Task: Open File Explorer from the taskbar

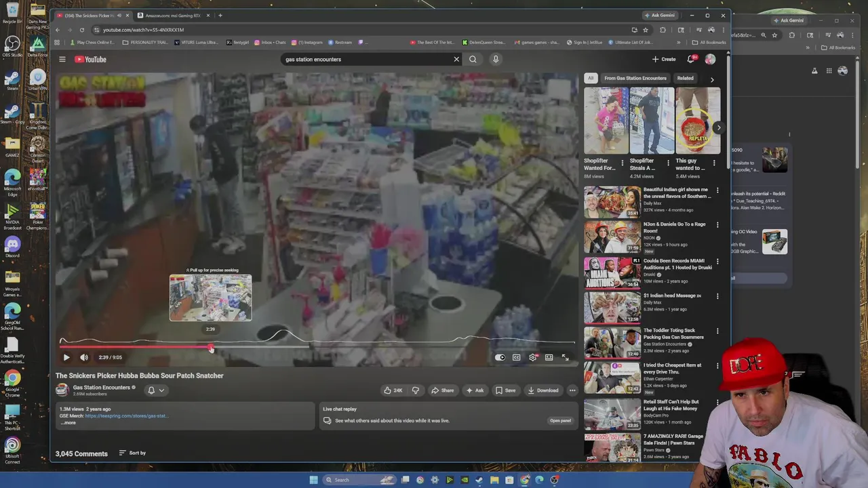Action: pyautogui.click(x=494, y=480)
